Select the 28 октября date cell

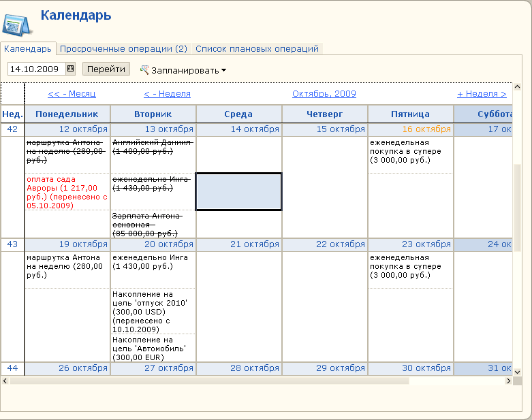(238, 368)
